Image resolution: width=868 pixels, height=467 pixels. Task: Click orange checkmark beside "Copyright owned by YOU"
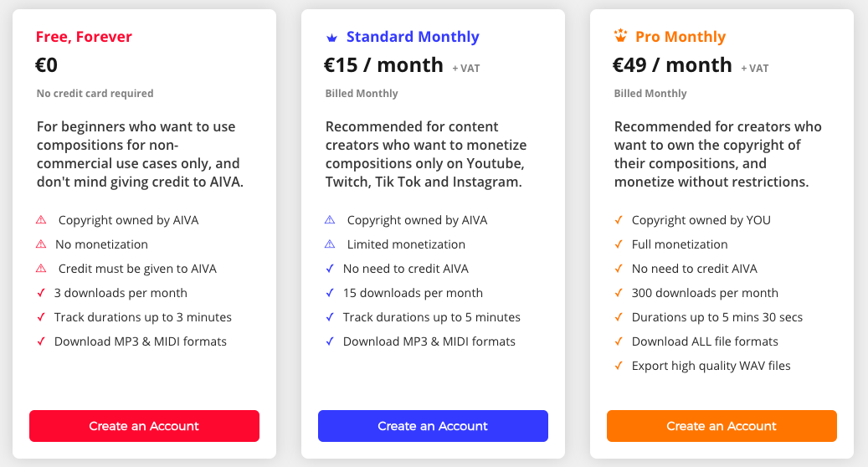tap(619, 220)
